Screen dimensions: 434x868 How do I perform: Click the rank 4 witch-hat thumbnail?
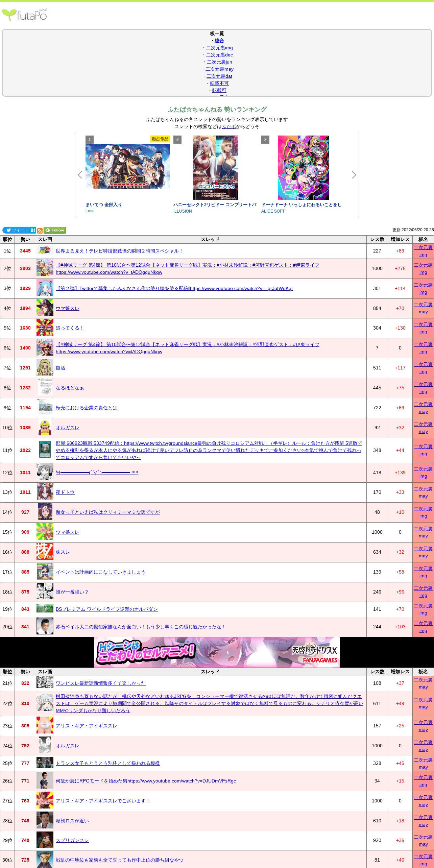45,308
